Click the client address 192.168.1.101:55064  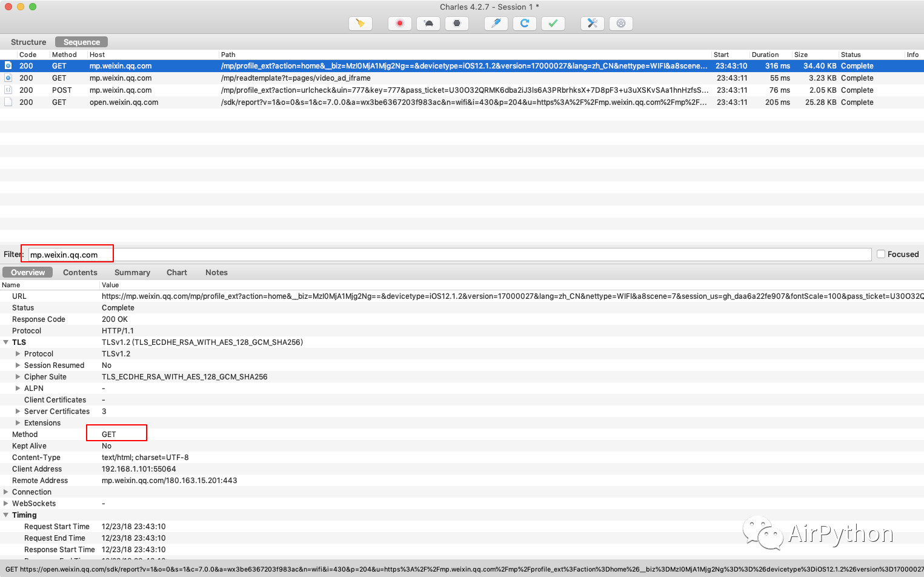[139, 469]
